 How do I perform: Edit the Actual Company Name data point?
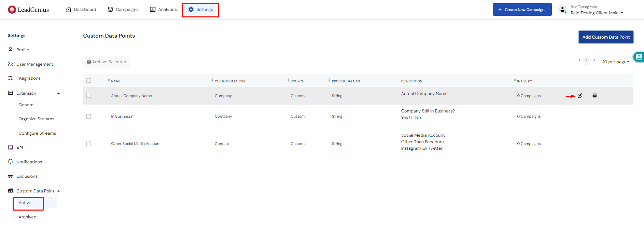580,96
